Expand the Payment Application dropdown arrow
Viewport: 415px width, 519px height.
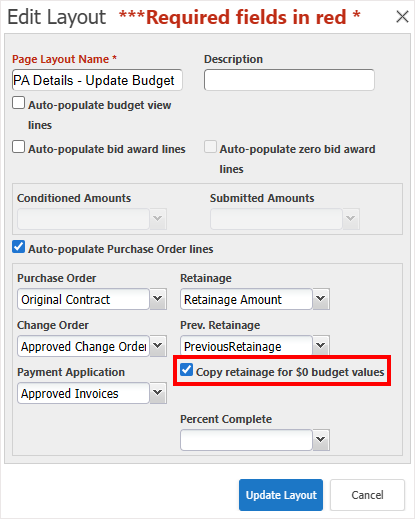pyautogui.click(x=158, y=393)
